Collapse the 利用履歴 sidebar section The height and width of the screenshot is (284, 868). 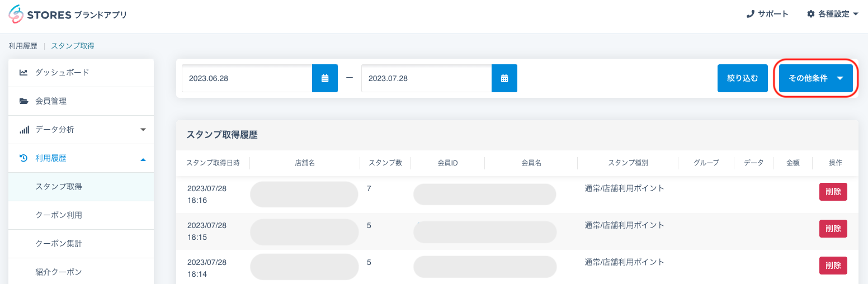(143, 159)
